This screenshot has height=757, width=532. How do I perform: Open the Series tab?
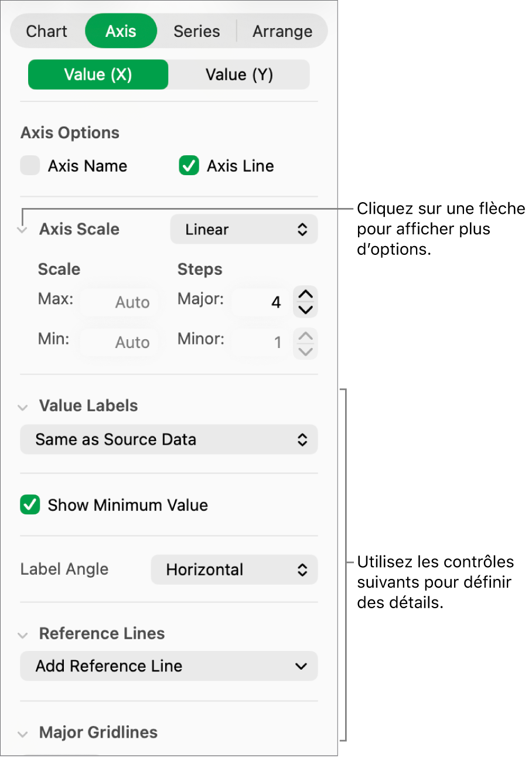pos(196,30)
